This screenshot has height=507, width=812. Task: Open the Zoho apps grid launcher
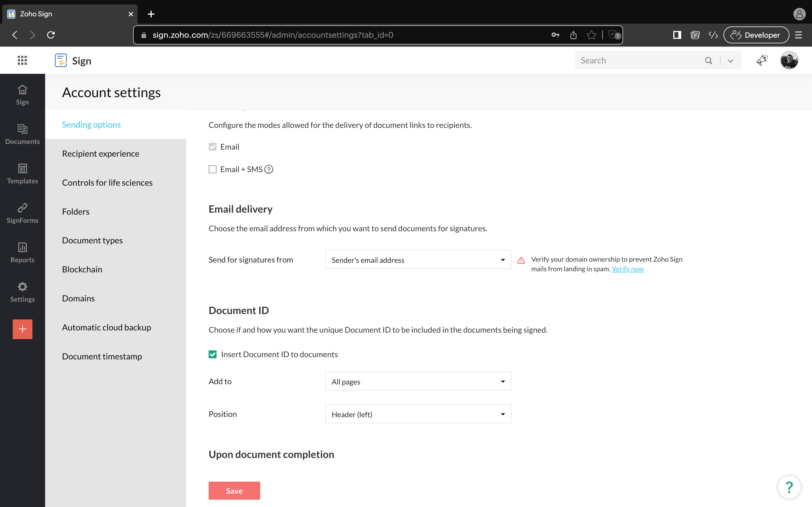(22, 60)
